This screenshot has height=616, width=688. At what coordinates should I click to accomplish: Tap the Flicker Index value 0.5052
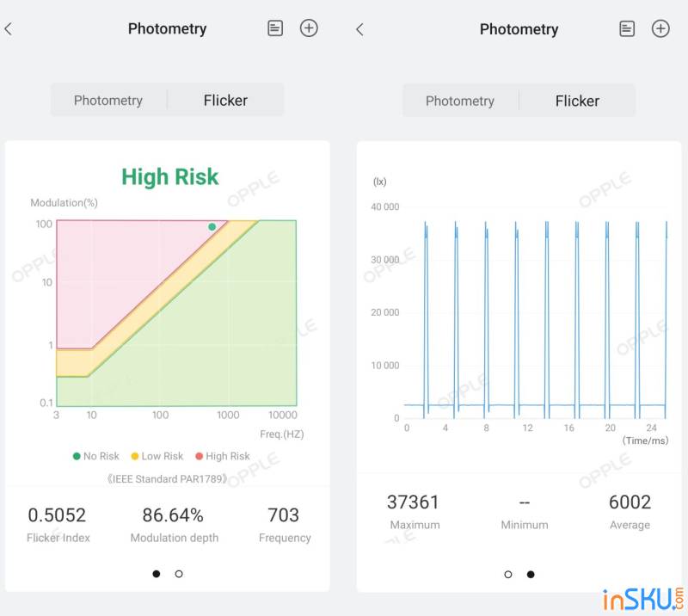click(57, 515)
